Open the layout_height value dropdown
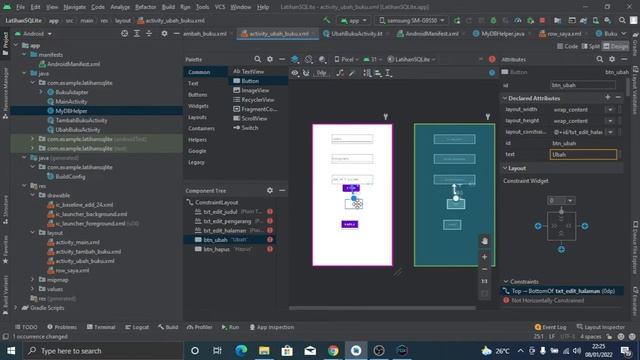This screenshot has height=360, width=640. [610, 121]
